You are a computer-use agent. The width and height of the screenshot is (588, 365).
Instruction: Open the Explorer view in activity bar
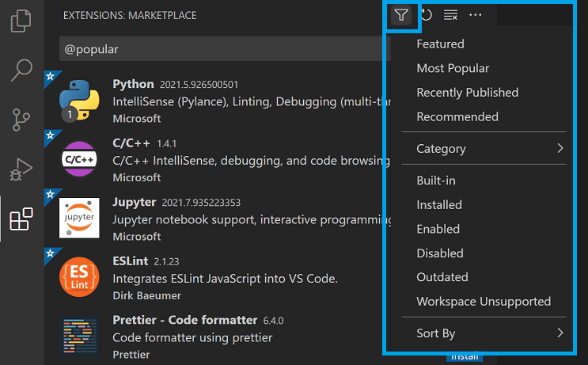coord(21,21)
